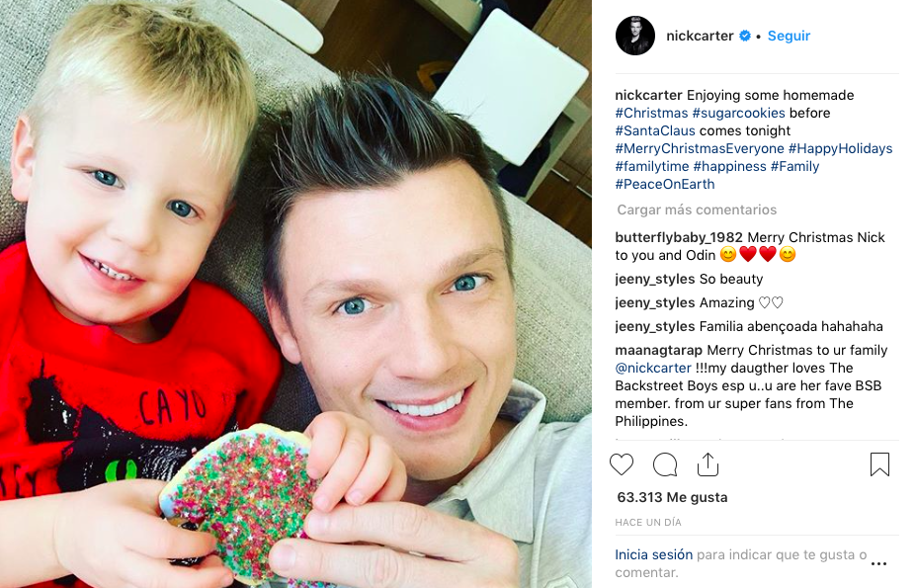View the 63.313 Me gusta likes list
Image resolution: width=916 pixels, height=588 pixels.
coord(672,497)
